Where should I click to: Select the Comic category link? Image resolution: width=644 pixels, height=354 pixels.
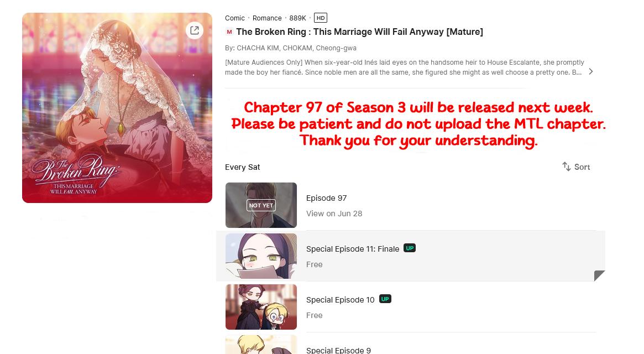[x=235, y=18]
